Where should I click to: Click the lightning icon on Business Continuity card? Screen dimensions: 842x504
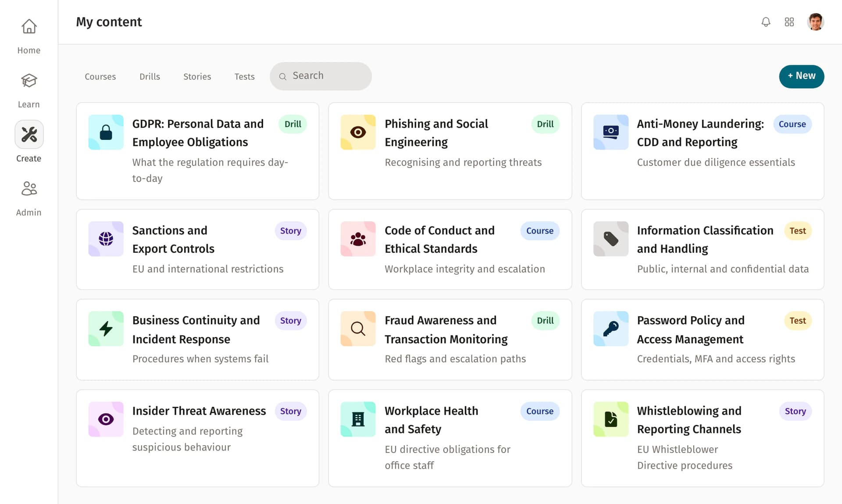click(106, 328)
